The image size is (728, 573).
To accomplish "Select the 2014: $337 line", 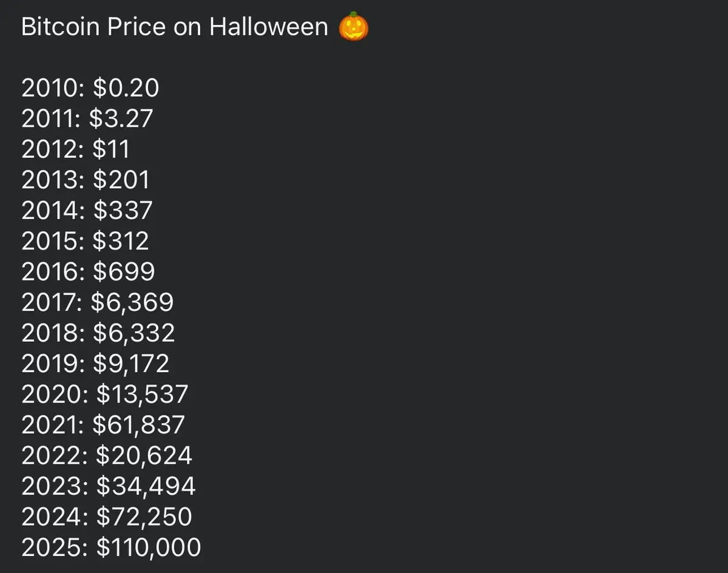I will click(87, 211).
